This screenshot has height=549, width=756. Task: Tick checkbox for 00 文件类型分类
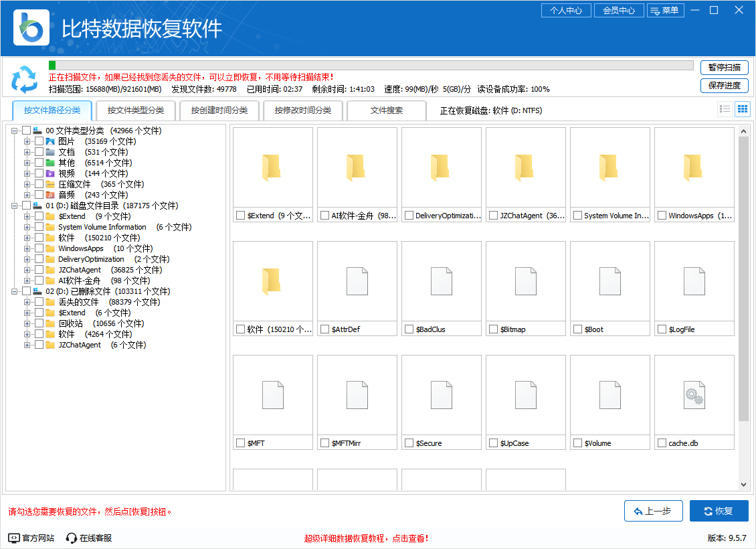click(x=27, y=131)
